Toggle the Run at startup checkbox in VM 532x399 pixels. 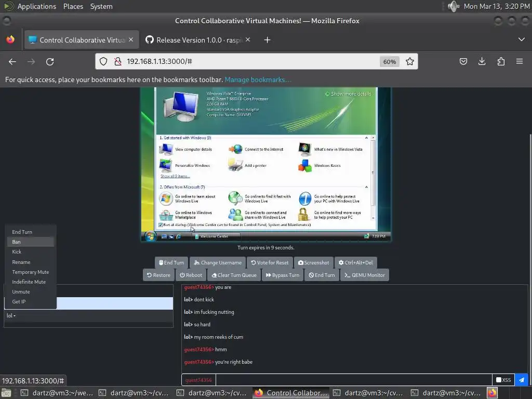pos(161,224)
